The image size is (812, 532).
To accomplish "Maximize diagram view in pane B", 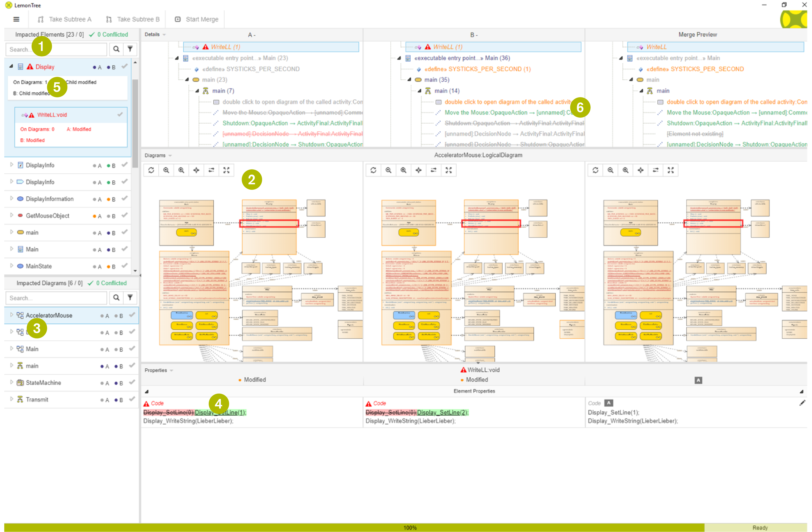I will click(448, 170).
